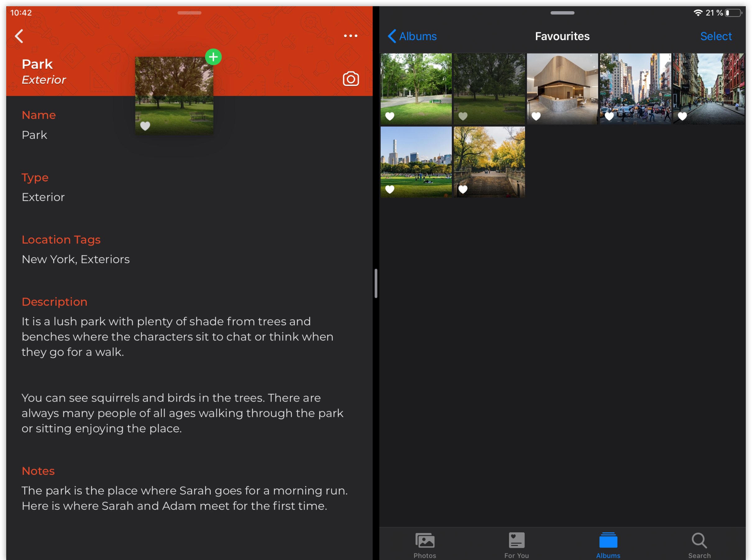
Task: Click the battery indicator in the status bar
Action: point(734,13)
